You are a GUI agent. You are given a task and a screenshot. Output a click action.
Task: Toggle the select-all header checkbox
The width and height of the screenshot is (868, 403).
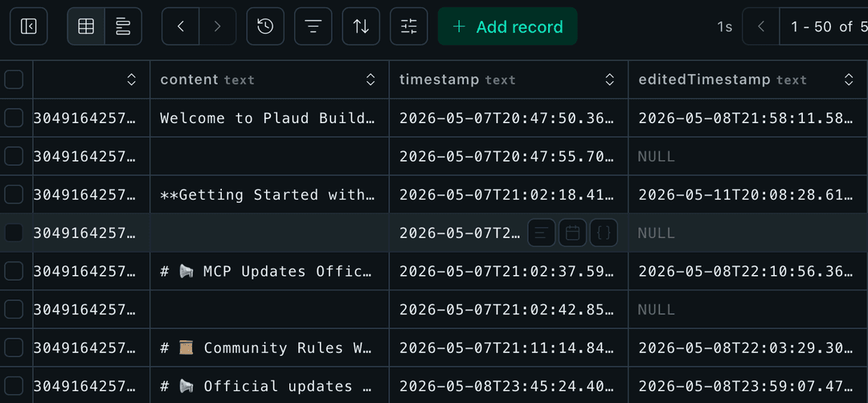pyautogui.click(x=14, y=80)
